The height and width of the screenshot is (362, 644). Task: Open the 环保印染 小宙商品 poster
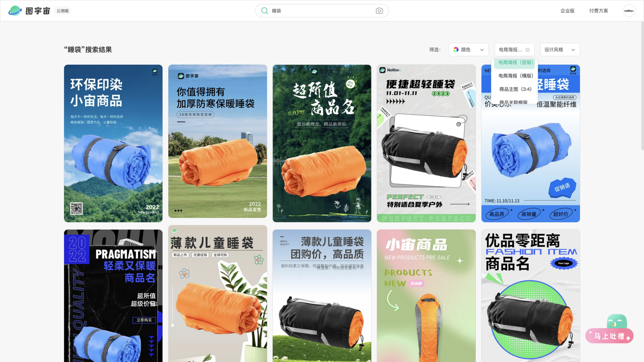(x=113, y=143)
